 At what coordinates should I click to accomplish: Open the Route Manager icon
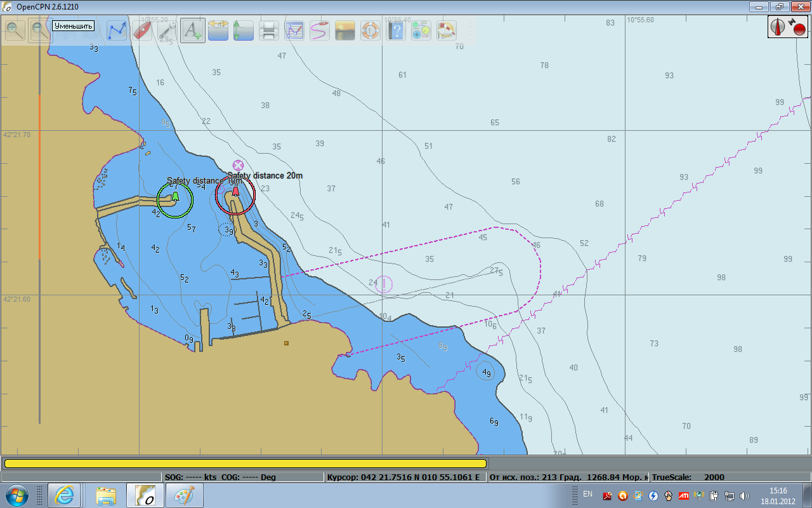click(294, 30)
